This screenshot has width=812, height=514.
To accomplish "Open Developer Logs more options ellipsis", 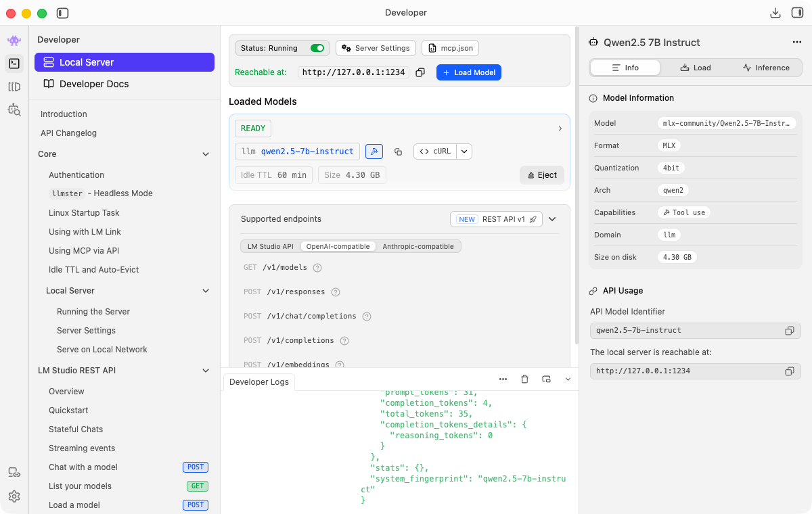I will (x=503, y=379).
